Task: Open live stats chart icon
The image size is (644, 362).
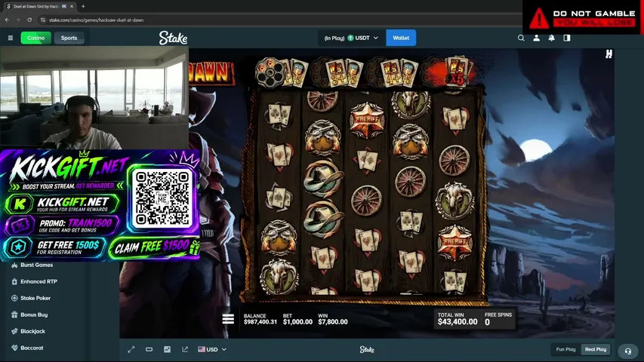Action: coord(167,349)
